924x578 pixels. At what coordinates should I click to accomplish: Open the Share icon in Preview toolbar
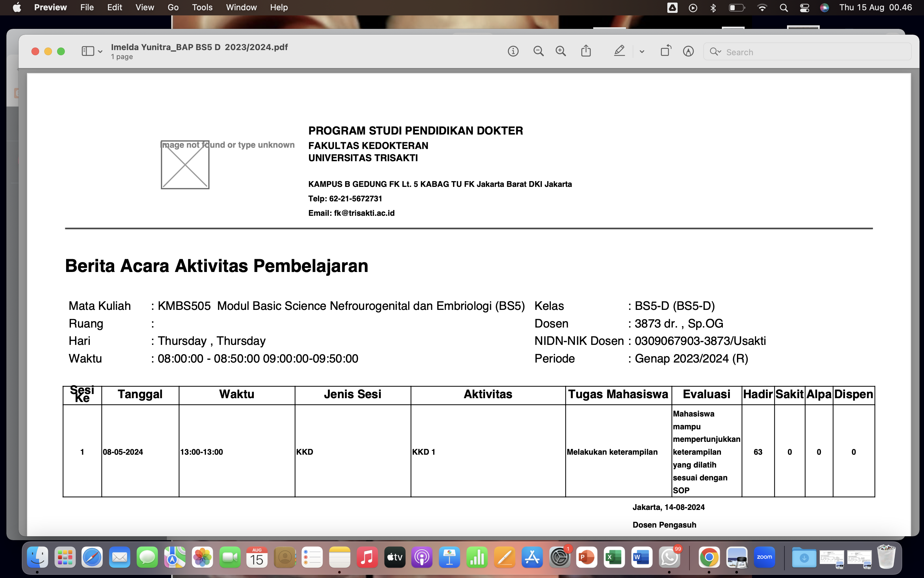(586, 51)
